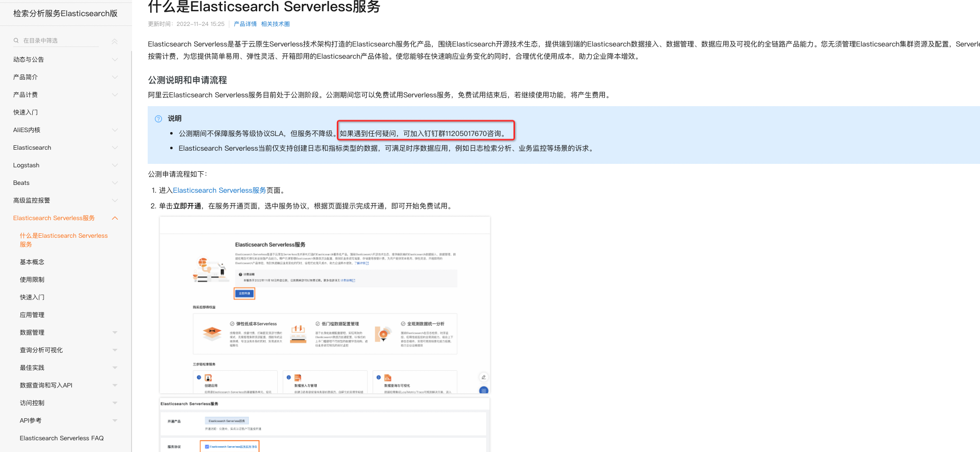The width and height of the screenshot is (980, 452).
Task: Expand the 查询分析可视化 arrow
Action: pos(115,350)
